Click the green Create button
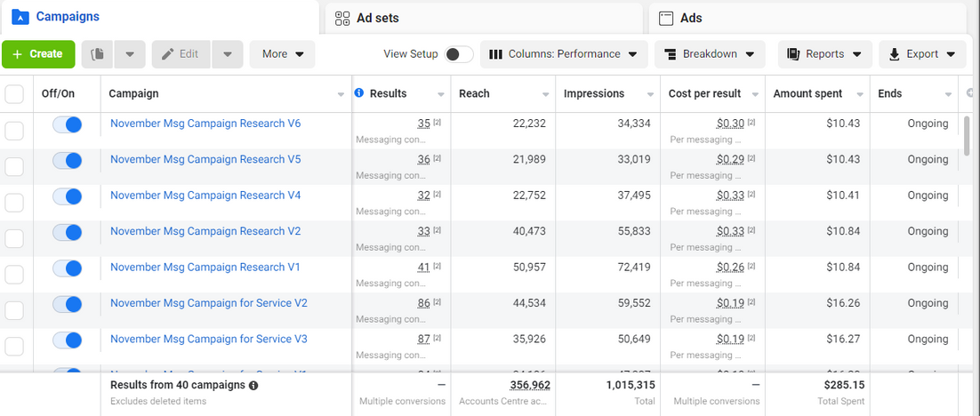Viewport: 980px width, 416px height. pyautogui.click(x=38, y=54)
